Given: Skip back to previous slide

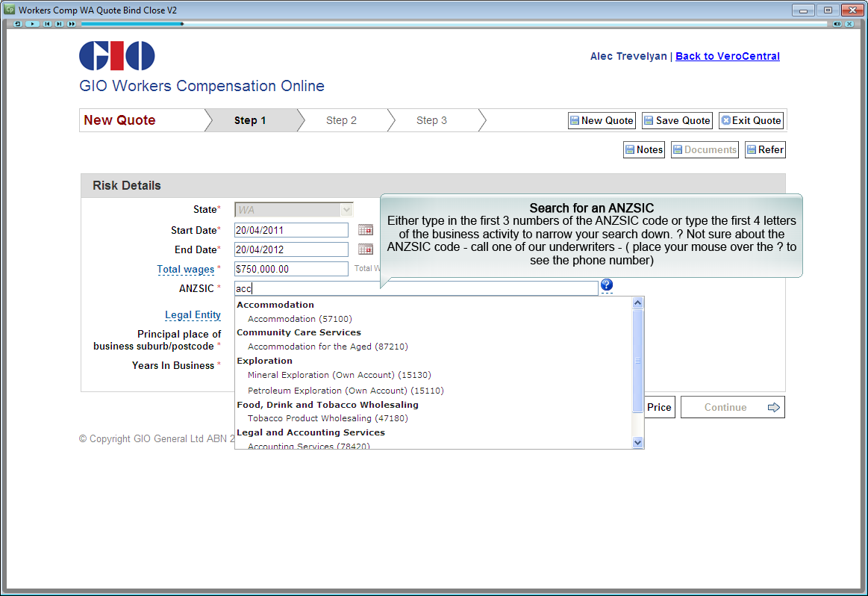Looking at the screenshot, I should [x=47, y=24].
